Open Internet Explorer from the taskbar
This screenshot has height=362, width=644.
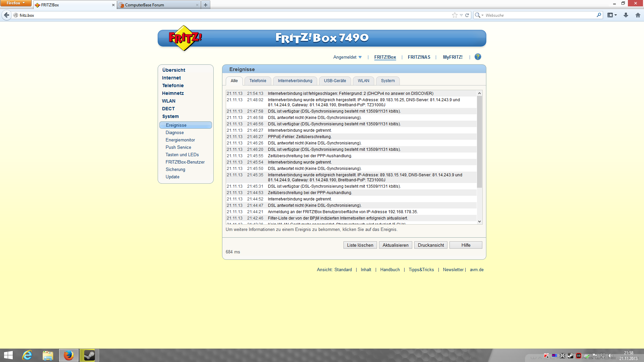[x=27, y=355]
